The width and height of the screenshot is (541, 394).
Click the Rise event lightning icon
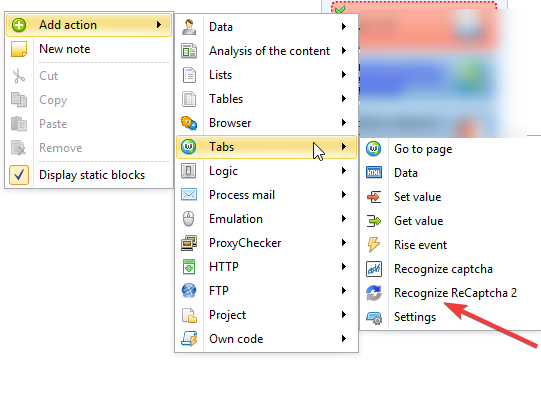[x=374, y=245]
